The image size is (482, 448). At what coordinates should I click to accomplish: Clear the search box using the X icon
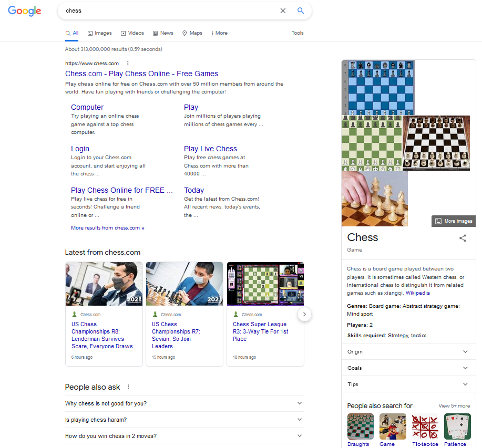tap(283, 11)
